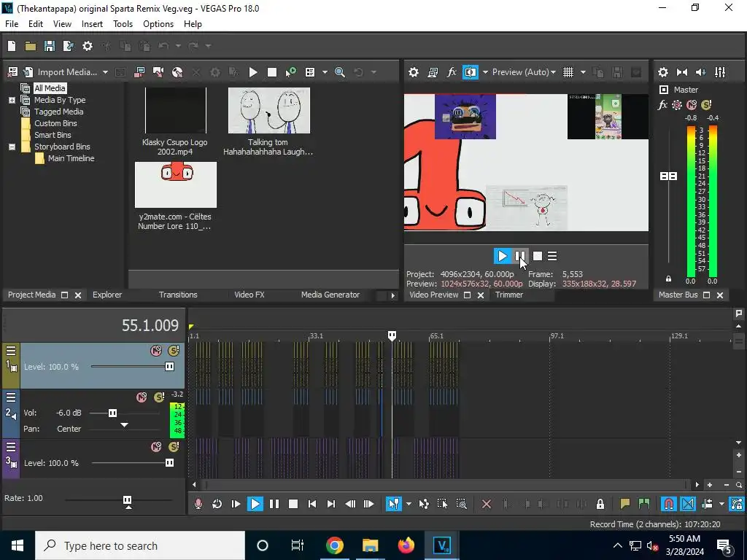Viewport: 747px width, 560px height.
Task: Open Video Output FX in preview
Action: tap(452, 72)
